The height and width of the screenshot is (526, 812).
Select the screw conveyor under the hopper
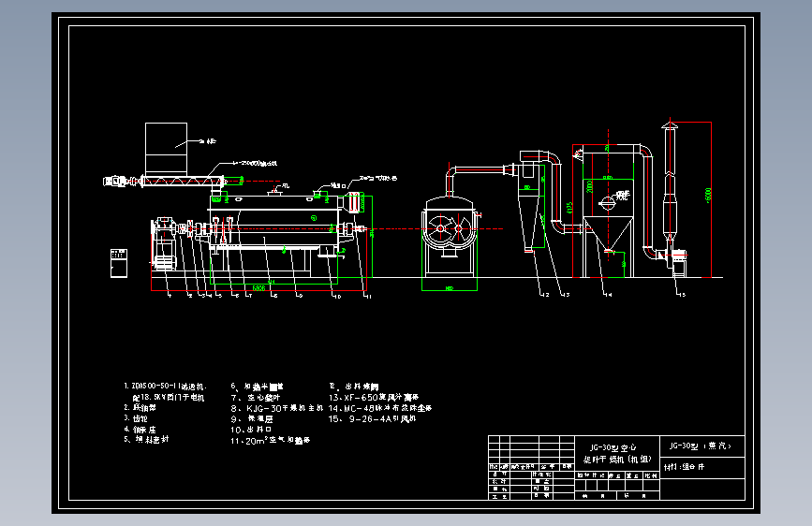click(182, 182)
